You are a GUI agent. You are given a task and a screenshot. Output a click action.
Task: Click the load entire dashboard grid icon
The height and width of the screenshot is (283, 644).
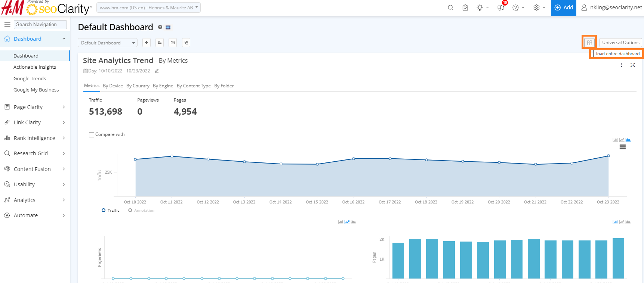589,43
